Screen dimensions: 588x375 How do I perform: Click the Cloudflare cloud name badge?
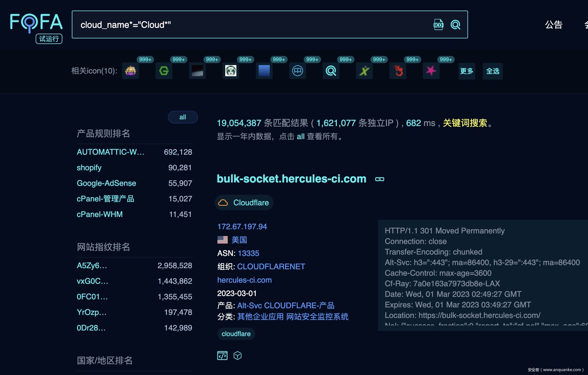[244, 203]
